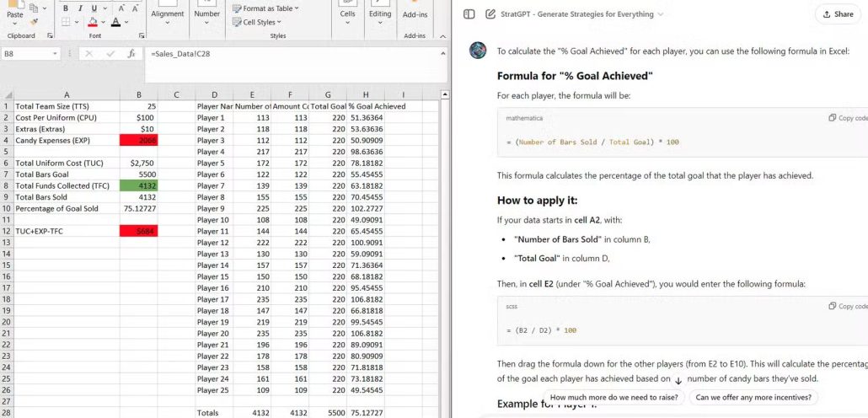
Task: Open Font group dialog launcher
Action: (142, 35)
